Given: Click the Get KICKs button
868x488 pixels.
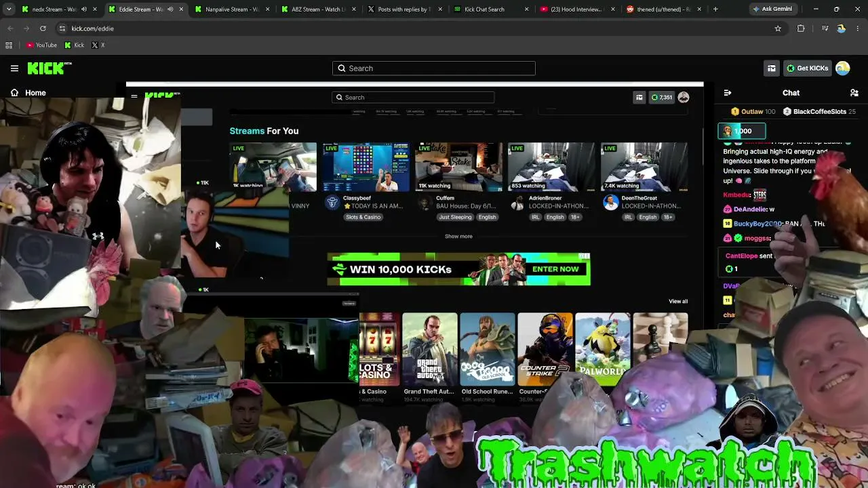Looking at the screenshot, I should tap(807, 68).
